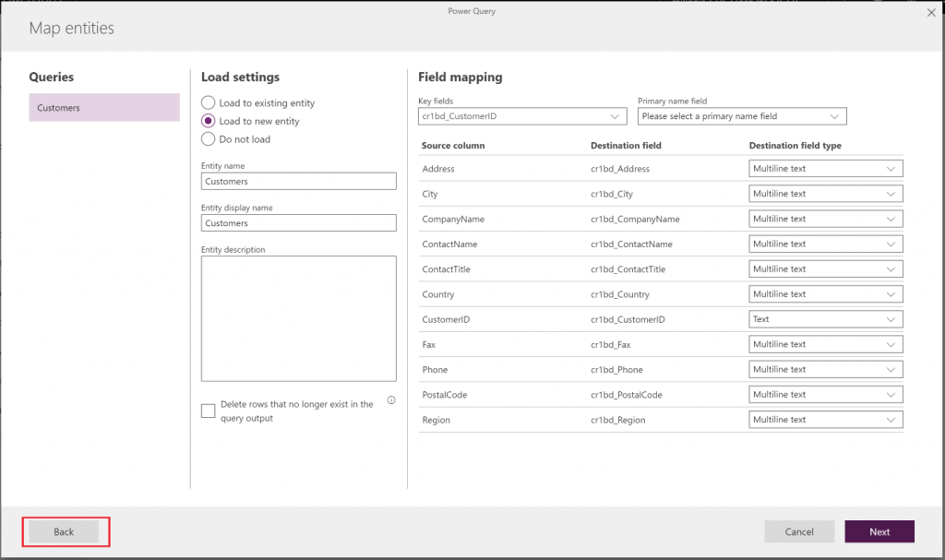Screen dimensions: 945x560
Task: Open field type dropdown for CompanyName row
Action: point(826,219)
